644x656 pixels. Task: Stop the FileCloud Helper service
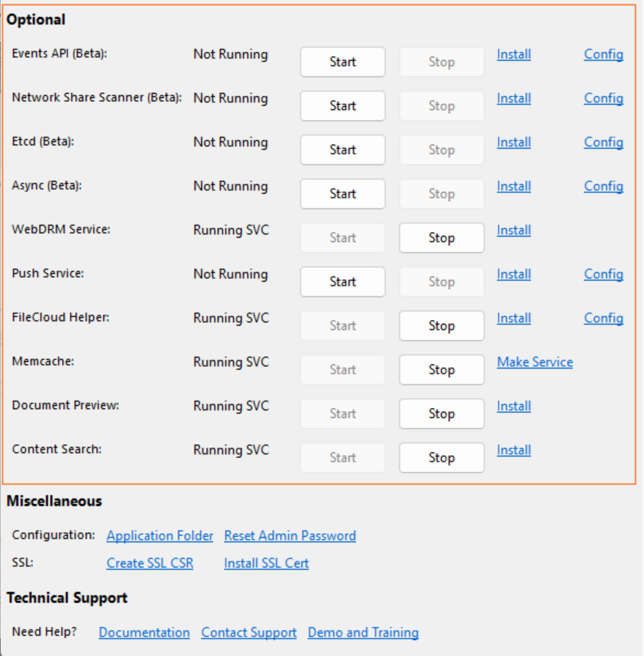coord(442,325)
